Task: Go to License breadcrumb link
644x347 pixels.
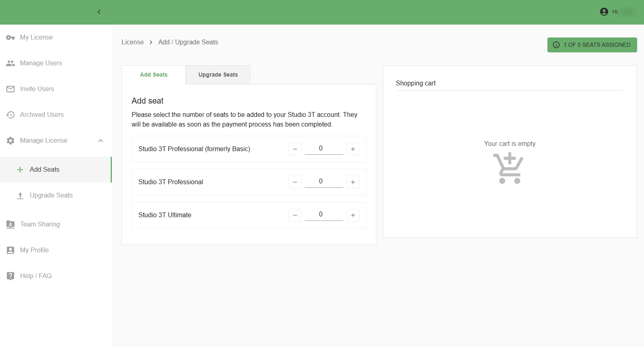Action: tap(132, 42)
